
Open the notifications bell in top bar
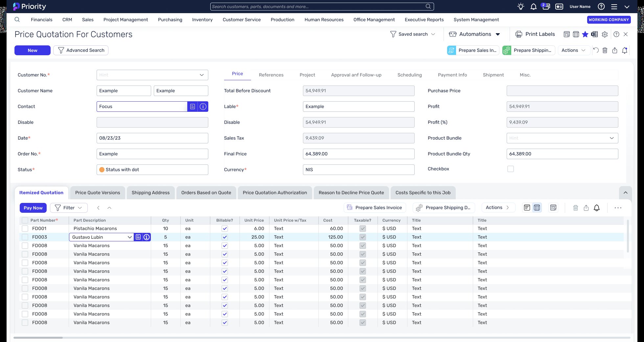pos(533,7)
